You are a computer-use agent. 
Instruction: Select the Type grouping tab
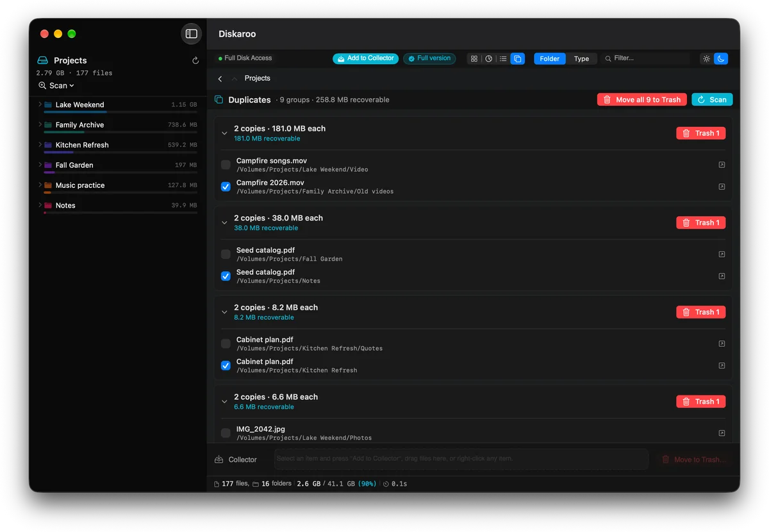point(581,58)
